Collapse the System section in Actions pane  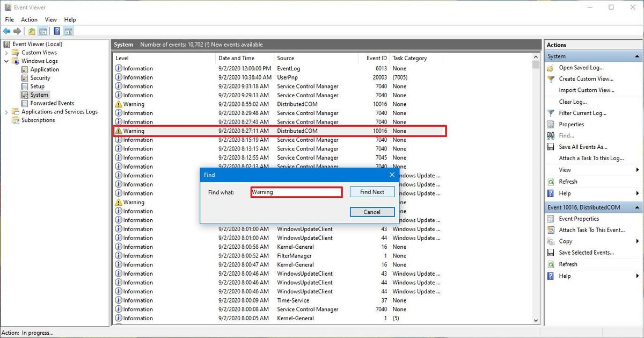coord(636,55)
